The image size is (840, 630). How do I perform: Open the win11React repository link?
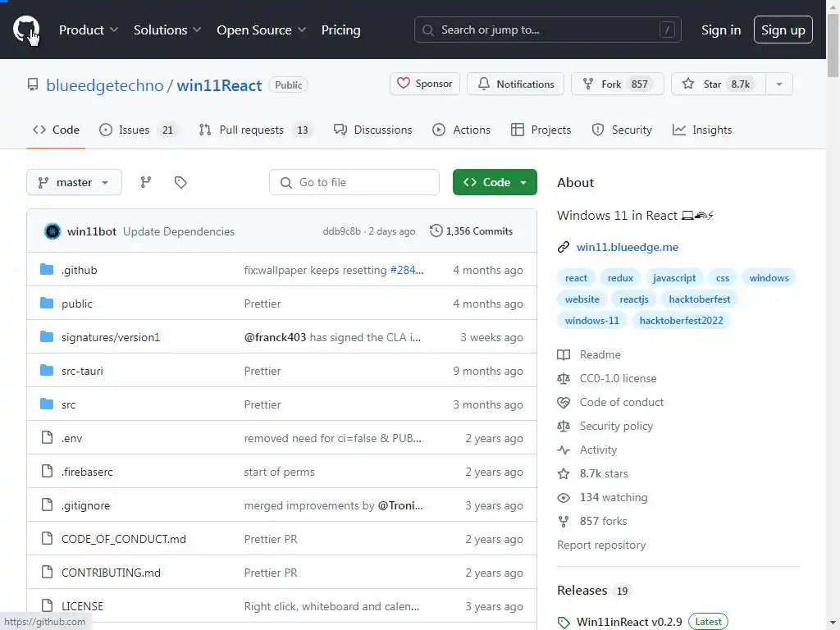[219, 85]
